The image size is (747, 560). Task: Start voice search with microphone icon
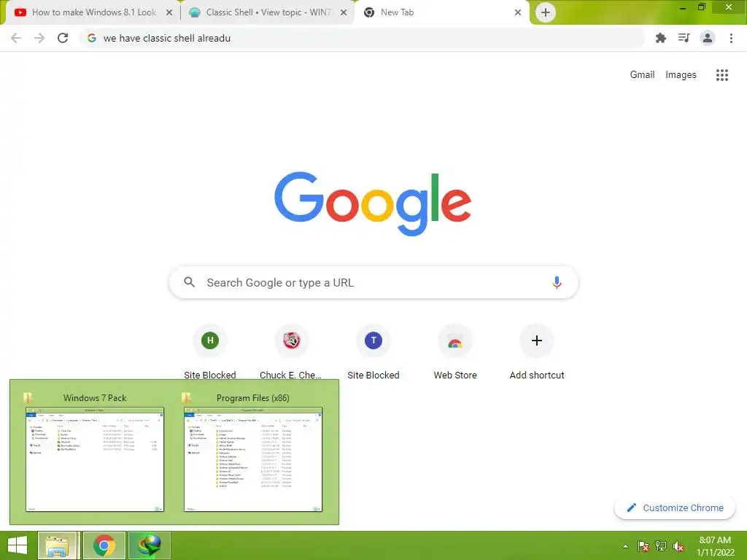point(557,282)
